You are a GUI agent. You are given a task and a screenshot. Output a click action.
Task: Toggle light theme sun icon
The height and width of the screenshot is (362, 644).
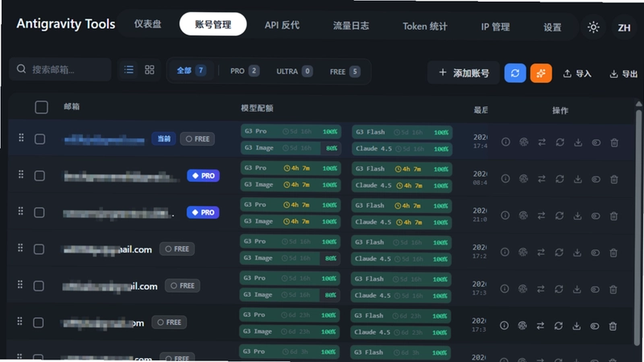tap(593, 27)
